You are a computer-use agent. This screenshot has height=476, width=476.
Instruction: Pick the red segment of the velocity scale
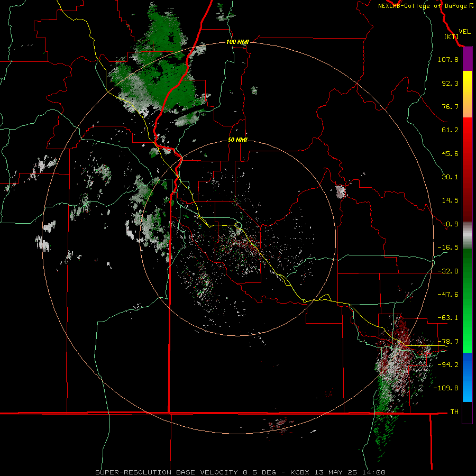467,169
